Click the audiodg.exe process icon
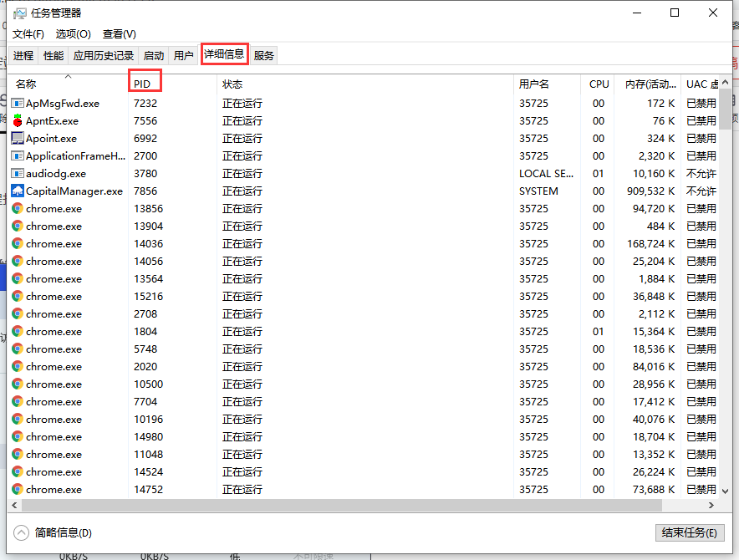The height and width of the screenshot is (560, 739). pyautogui.click(x=18, y=173)
